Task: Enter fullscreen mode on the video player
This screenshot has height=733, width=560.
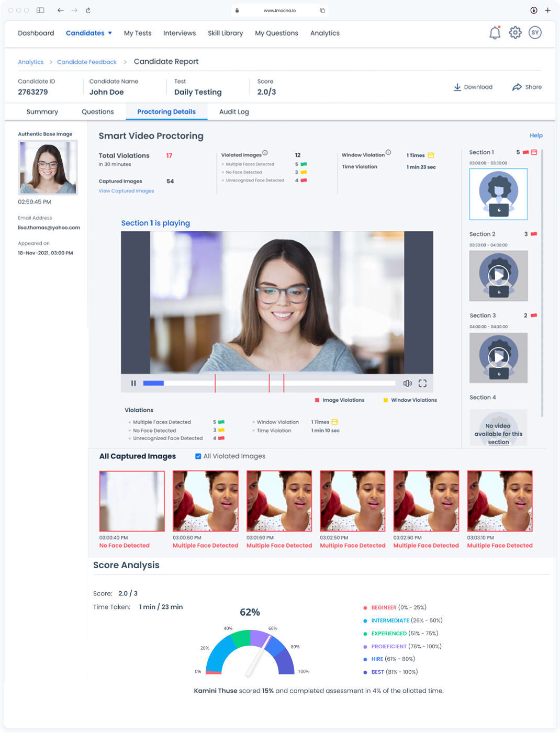Action: pos(423,383)
